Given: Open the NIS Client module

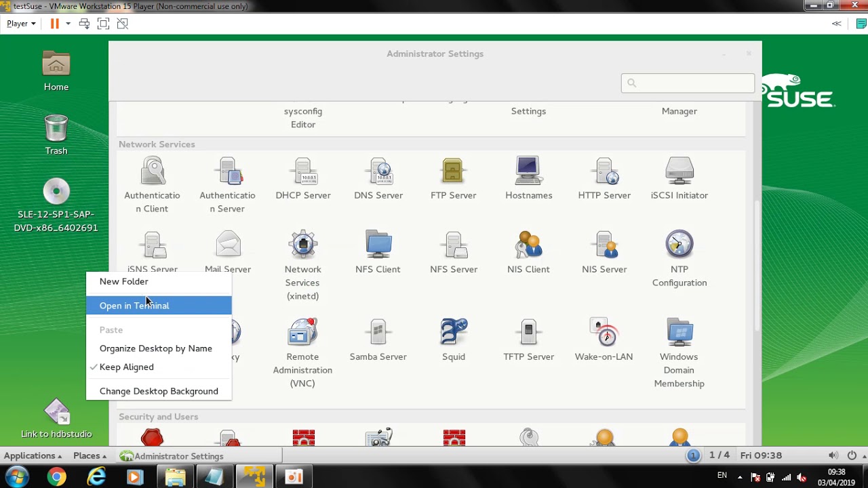Looking at the screenshot, I should (x=528, y=252).
